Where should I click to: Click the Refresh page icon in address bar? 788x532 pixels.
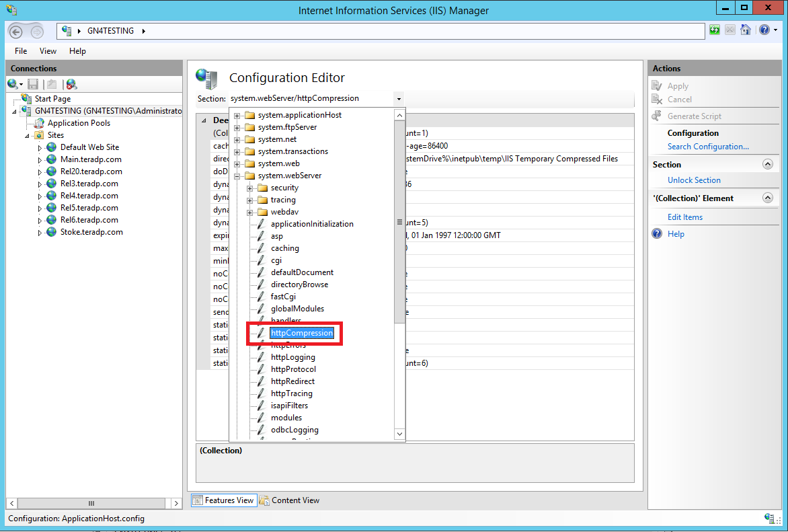714,30
